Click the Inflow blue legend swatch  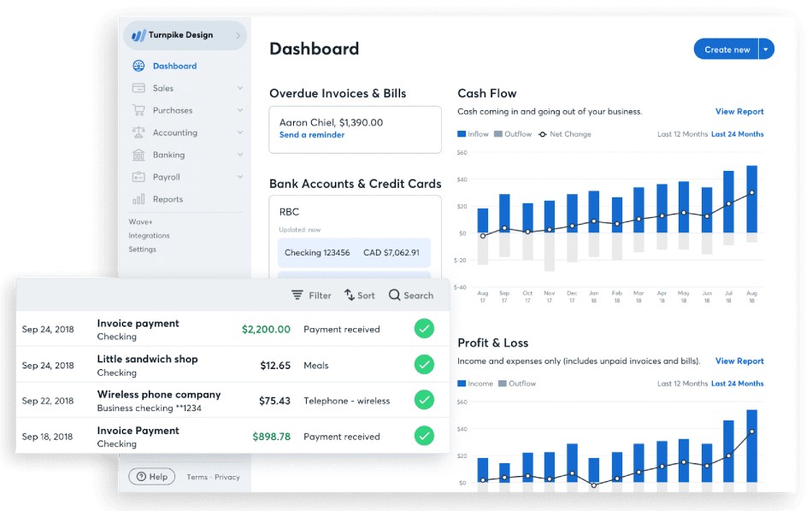462,134
